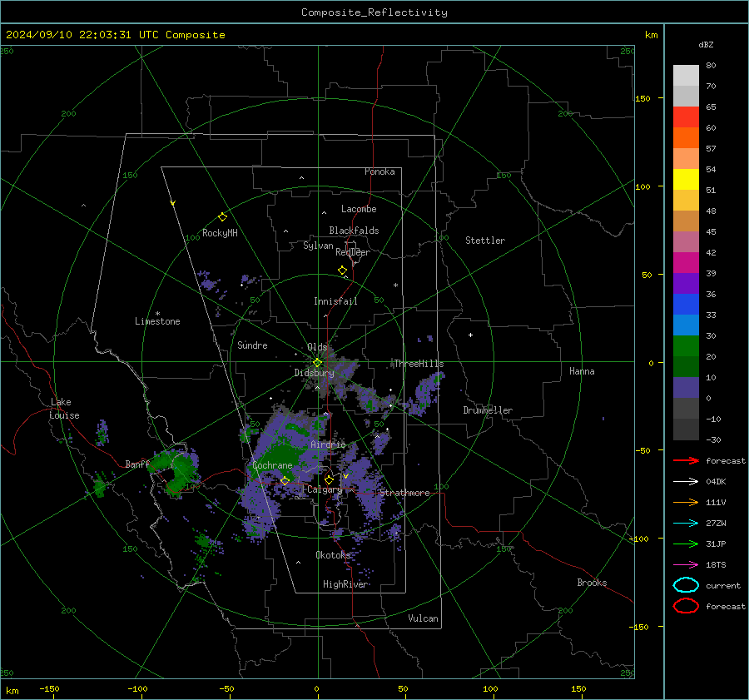The width and height of the screenshot is (749, 700).
Task: Click the orange 111V arrow legend icon
Action: [686, 502]
